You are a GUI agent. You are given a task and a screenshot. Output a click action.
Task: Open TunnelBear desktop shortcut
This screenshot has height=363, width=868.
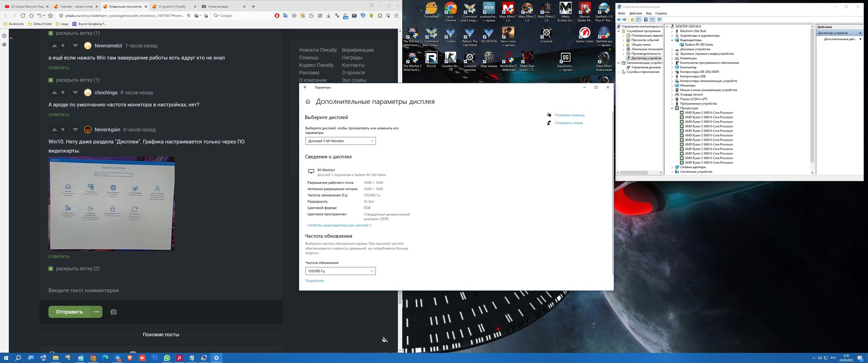click(x=431, y=11)
